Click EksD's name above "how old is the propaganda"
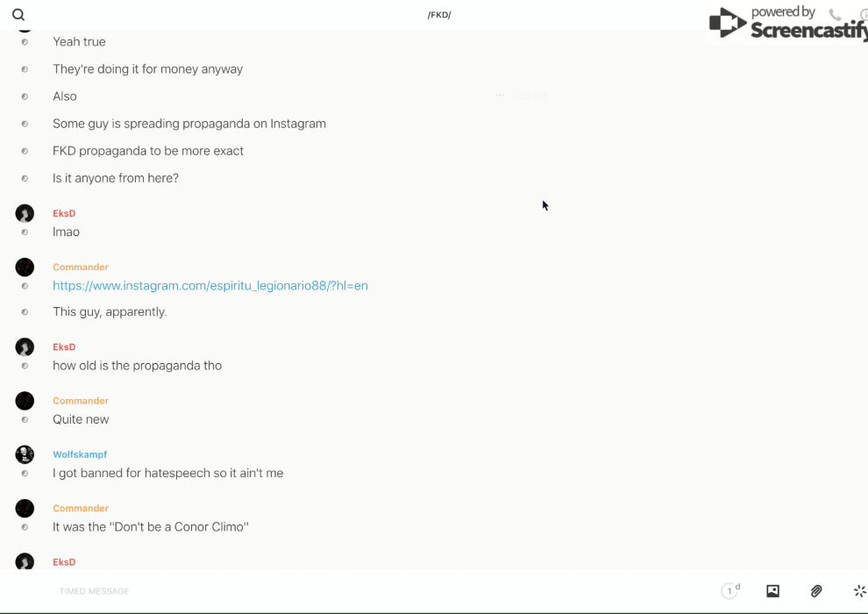Viewport: 868px width, 614px height. 64,346
